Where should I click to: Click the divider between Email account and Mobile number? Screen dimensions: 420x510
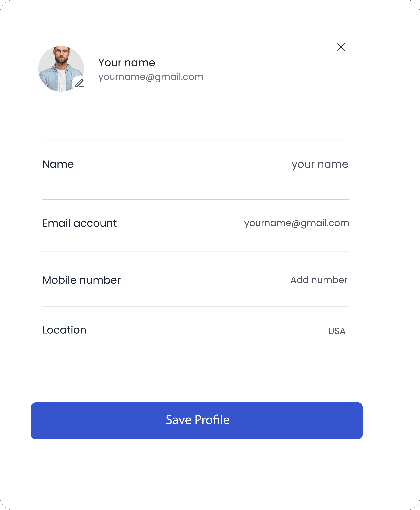(x=196, y=251)
